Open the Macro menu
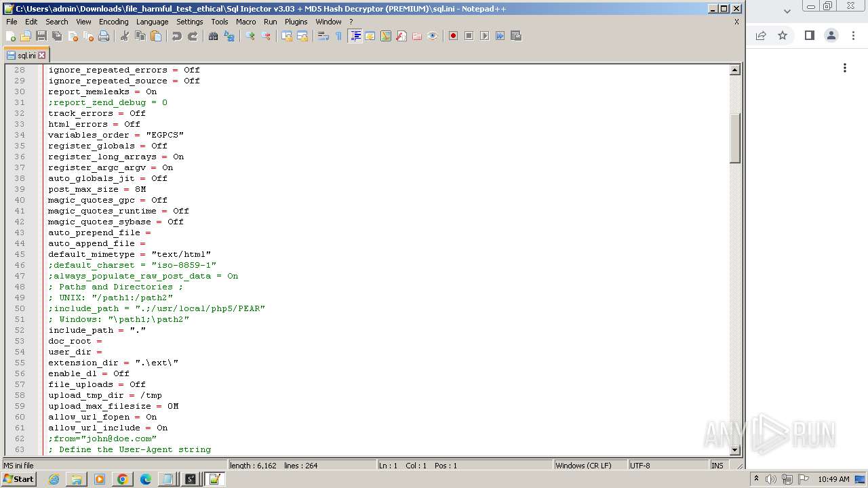868x488 pixels. click(x=245, y=22)
